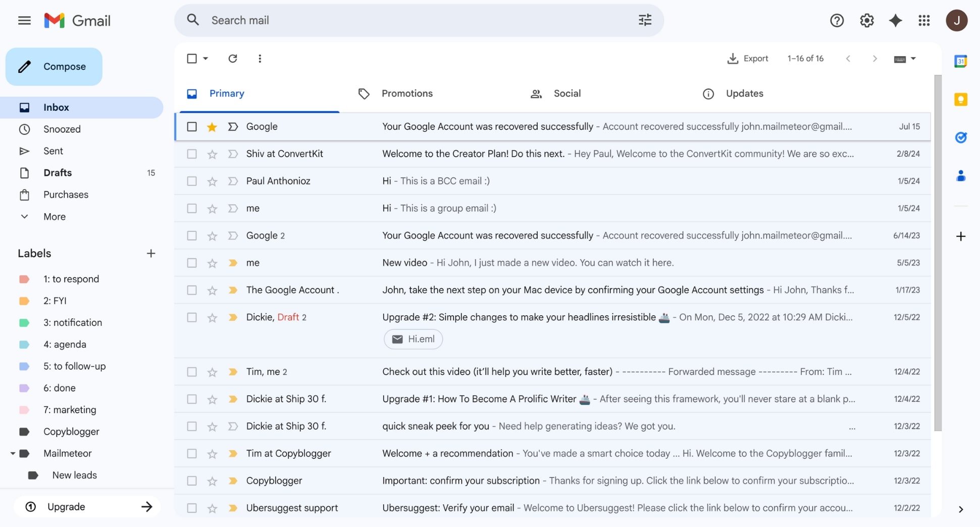Open Gmail settings gear
The height and width of the screenshot is (527, 980).
click(x=866, y=20)
